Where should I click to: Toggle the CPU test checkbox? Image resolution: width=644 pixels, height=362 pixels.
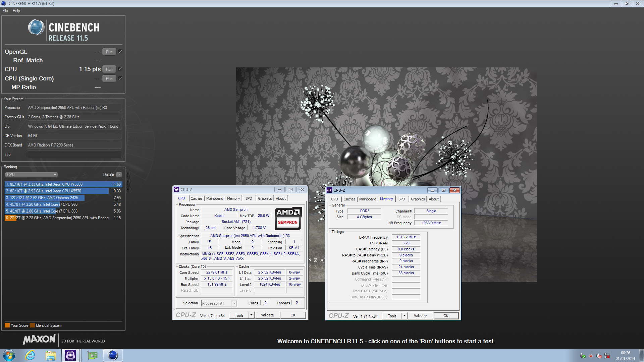(120, 69)
